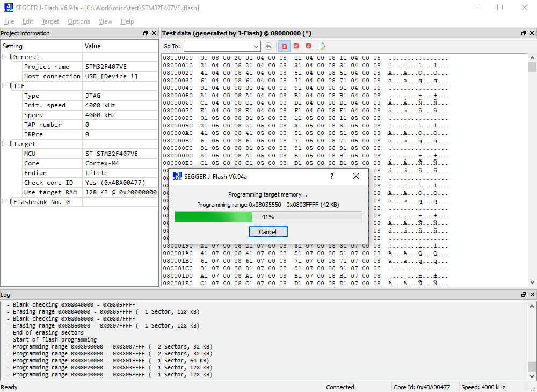Viewport: 537px width, 392px height.
Task: Click the edit data notepad icon
Action: (x=322, y=47)
